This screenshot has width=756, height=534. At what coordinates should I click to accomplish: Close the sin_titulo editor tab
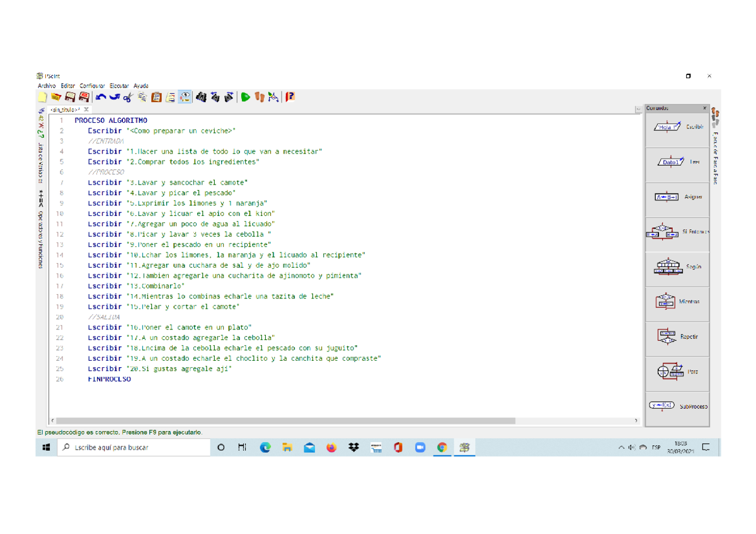(87, 110)
